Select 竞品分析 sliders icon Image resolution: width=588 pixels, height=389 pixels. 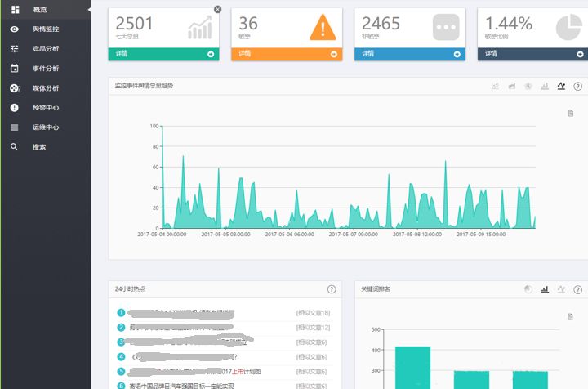[14, 48]
